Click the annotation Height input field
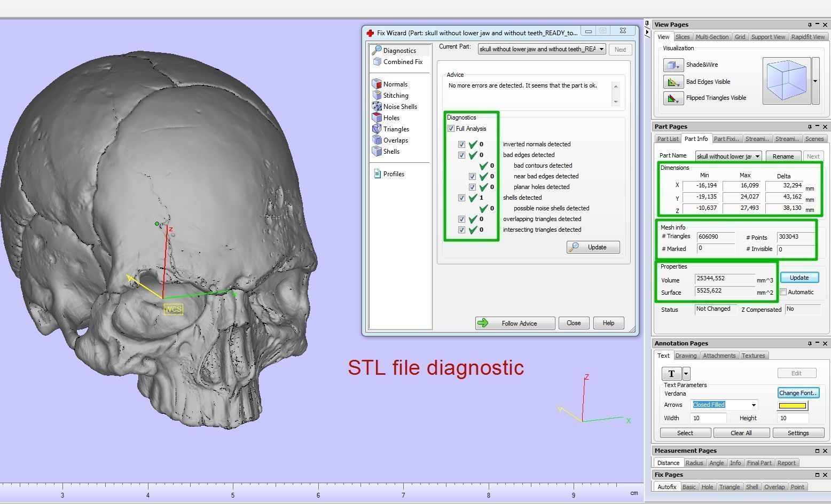831x504 pixels. 793,418
